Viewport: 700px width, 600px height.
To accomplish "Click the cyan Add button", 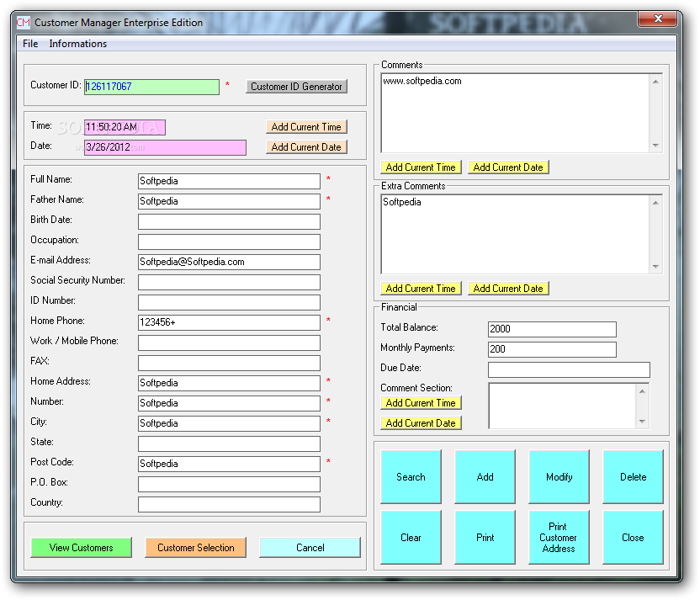I will 485,477.
